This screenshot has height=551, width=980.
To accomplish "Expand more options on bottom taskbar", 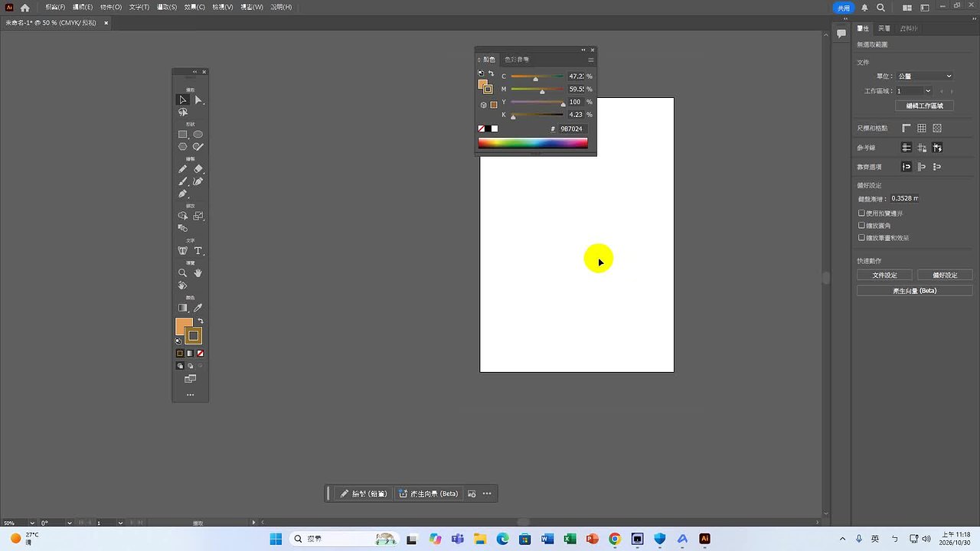I will point(487,494).
